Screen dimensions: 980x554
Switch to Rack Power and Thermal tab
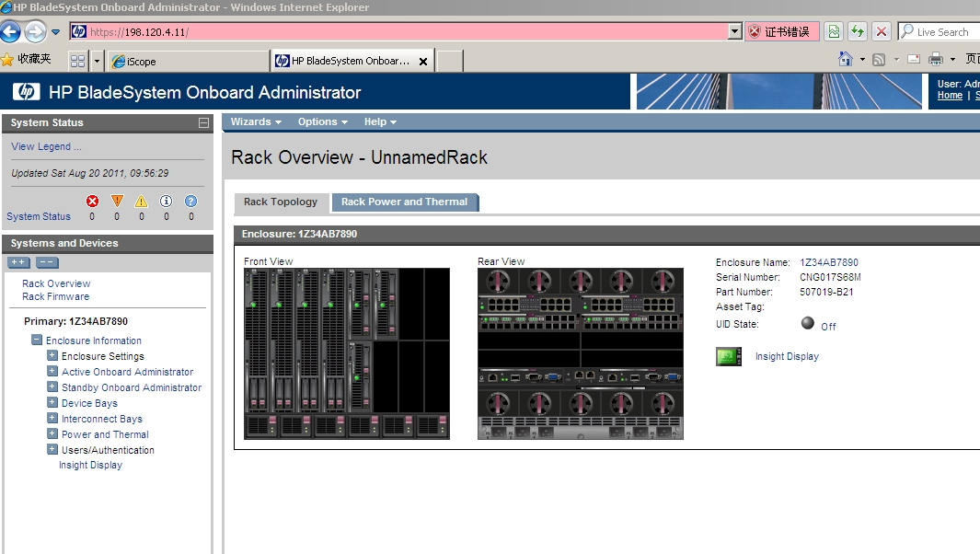click(404, 202)
